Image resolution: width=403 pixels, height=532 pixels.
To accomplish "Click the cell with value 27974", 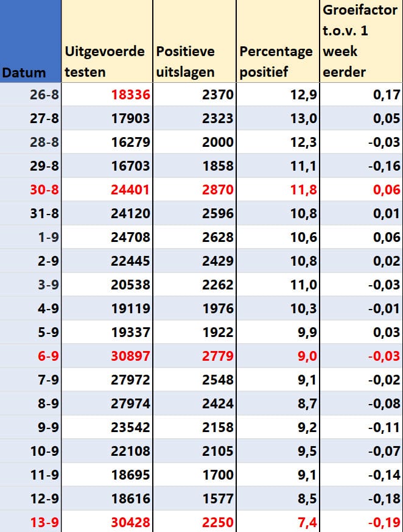I will tap(107, 403).
